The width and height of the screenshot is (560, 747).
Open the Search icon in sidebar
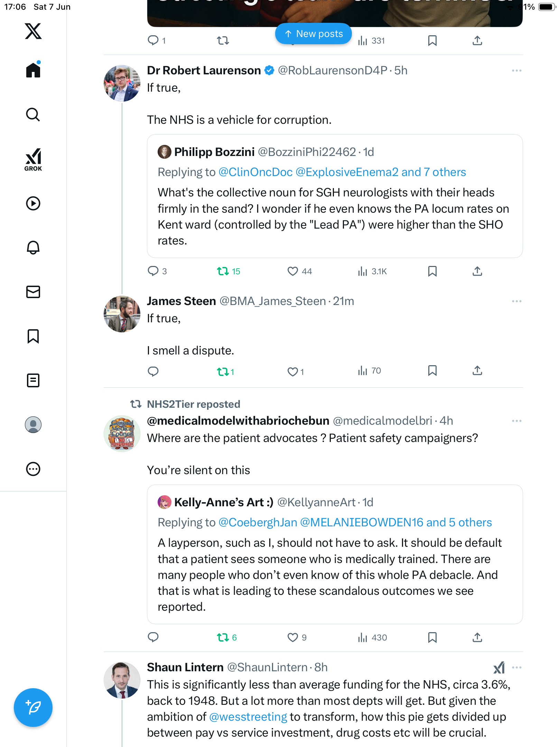pyautogui.click(x=33, y=114)
